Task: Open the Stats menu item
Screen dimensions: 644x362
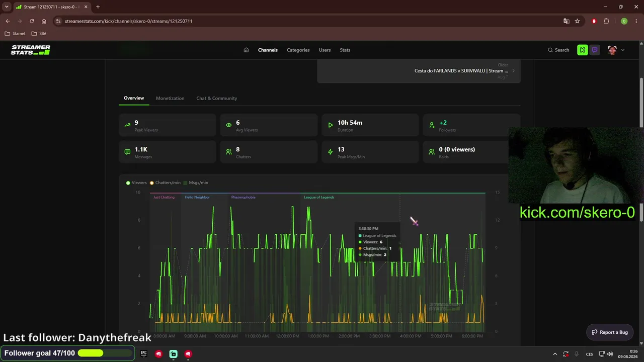Action: (x=345, y=50)
